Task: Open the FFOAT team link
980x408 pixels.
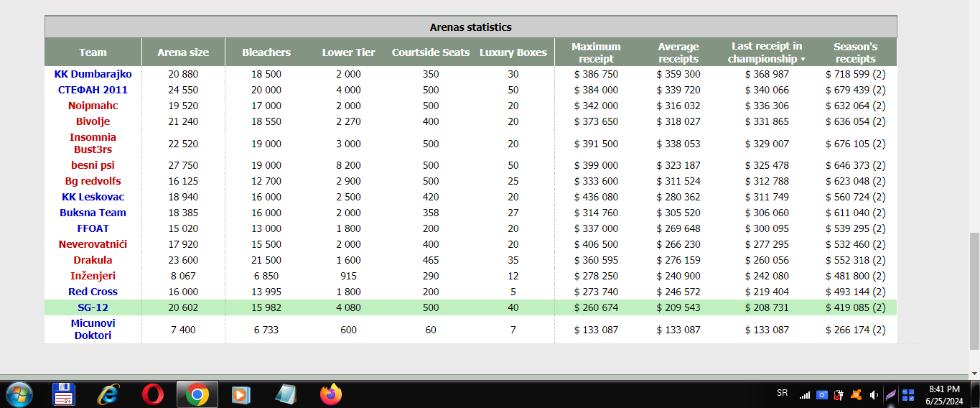Action: (93, 228)
